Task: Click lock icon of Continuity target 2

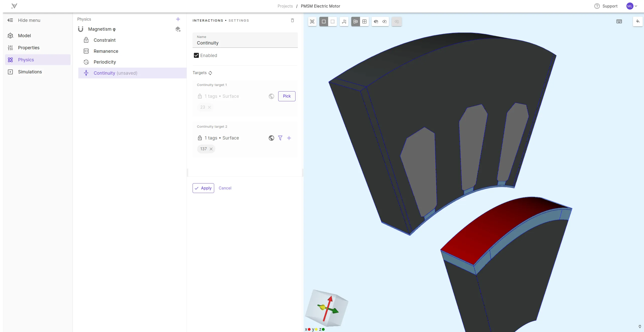Action: click(x=200, y=138)
